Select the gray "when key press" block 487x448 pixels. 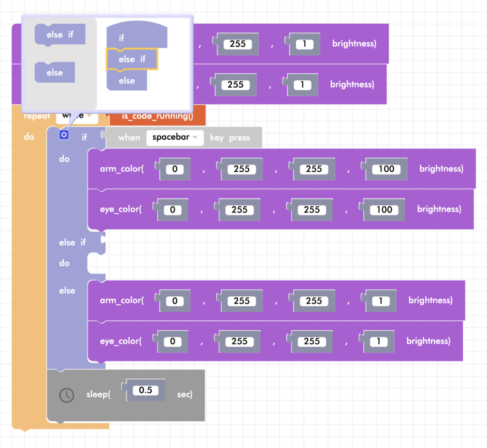[129, 138]
